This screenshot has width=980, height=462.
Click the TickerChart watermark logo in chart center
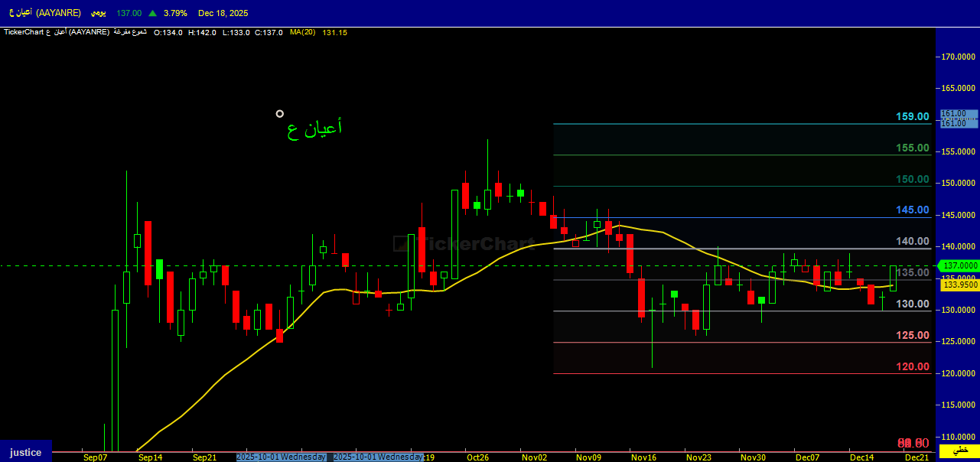[464, 244]
